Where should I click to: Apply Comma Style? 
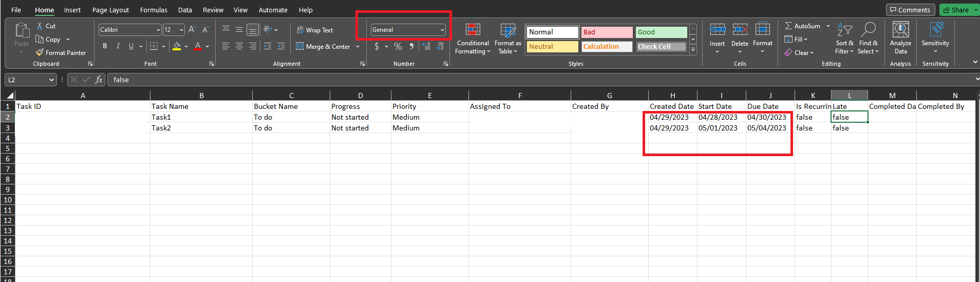pyautogui.click(x=411, y=46)
